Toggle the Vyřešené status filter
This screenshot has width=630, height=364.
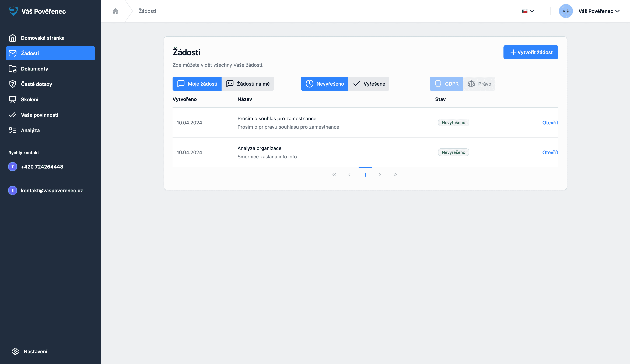pyautogui.click(x=369, y=84)
